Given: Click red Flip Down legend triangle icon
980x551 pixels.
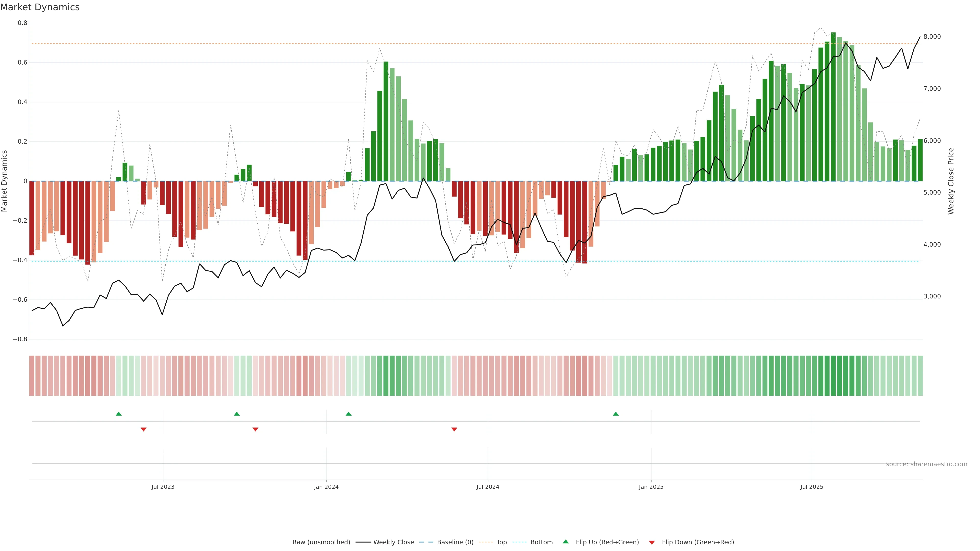Looking at the screenshot, I should [652, 542].
